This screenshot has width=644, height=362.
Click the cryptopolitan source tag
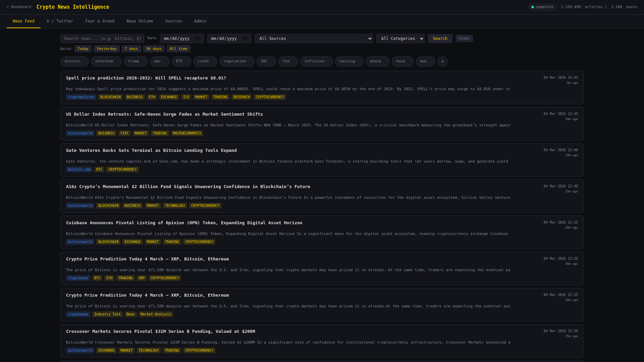click(x=81, y=97)
